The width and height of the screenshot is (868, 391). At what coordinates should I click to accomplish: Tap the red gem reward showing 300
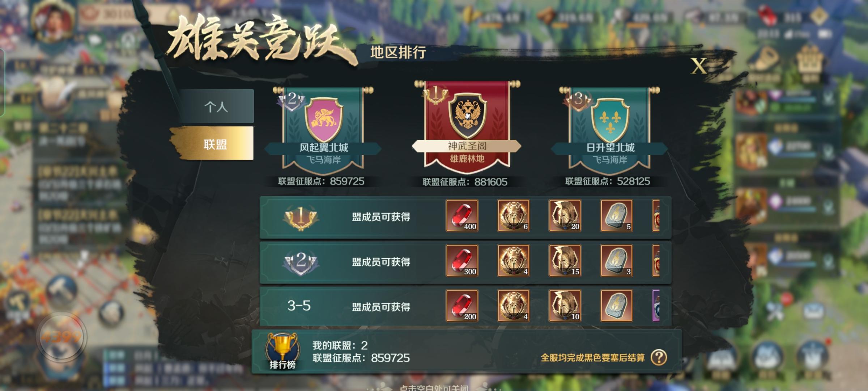[x=462, y=261]
